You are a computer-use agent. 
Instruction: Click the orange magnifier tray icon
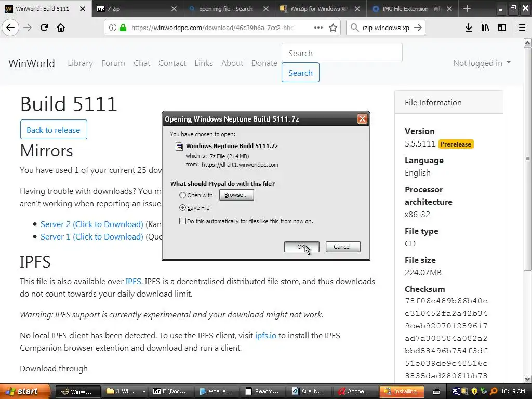(494, 391)
